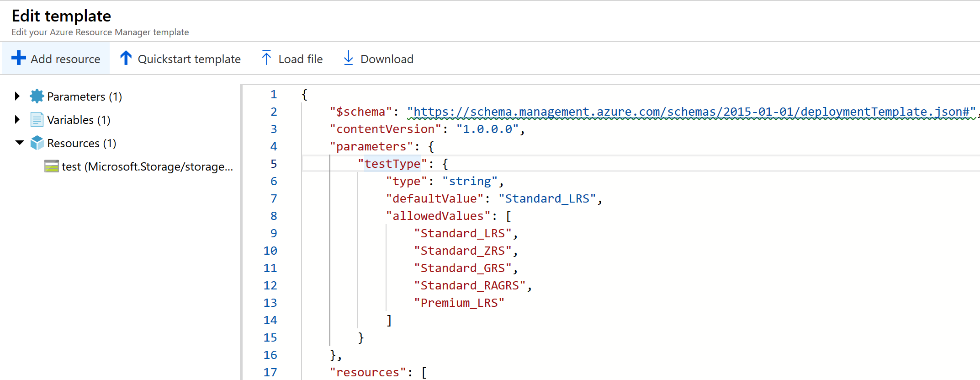Click line number 1 in gutter
Image resolution: width=980 pixels, height=380 pixels.
[274, 94]
